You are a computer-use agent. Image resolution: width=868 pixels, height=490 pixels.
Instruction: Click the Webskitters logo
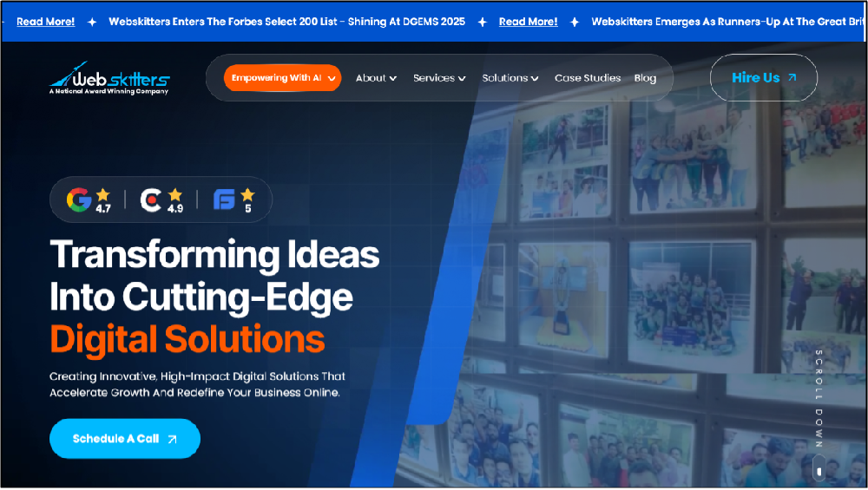tap(108, 78)
